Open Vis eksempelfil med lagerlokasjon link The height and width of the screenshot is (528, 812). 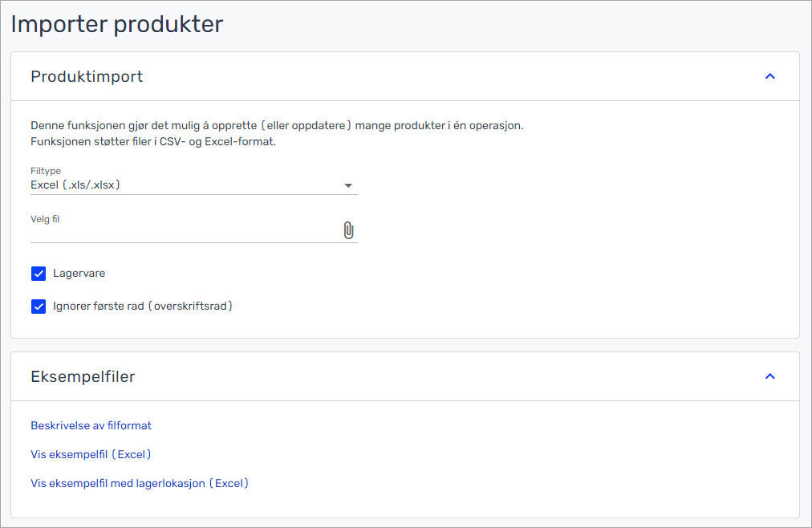140,484
